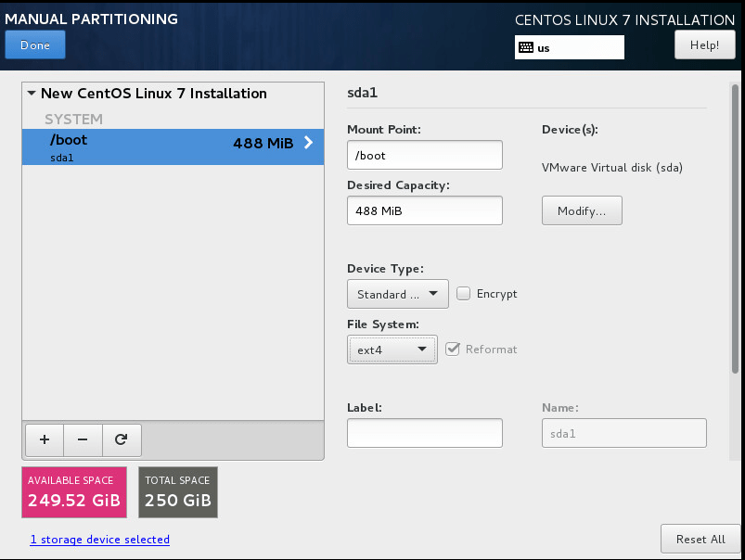Toggle the Reformat checkbox
The width and height of the screenshot is (745, 560).
tap(453, 350)
